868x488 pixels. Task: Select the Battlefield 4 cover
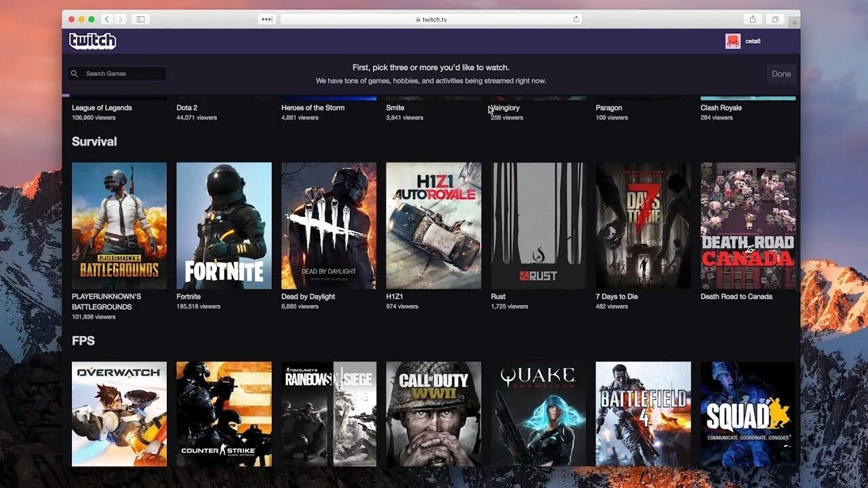point(643,413)
